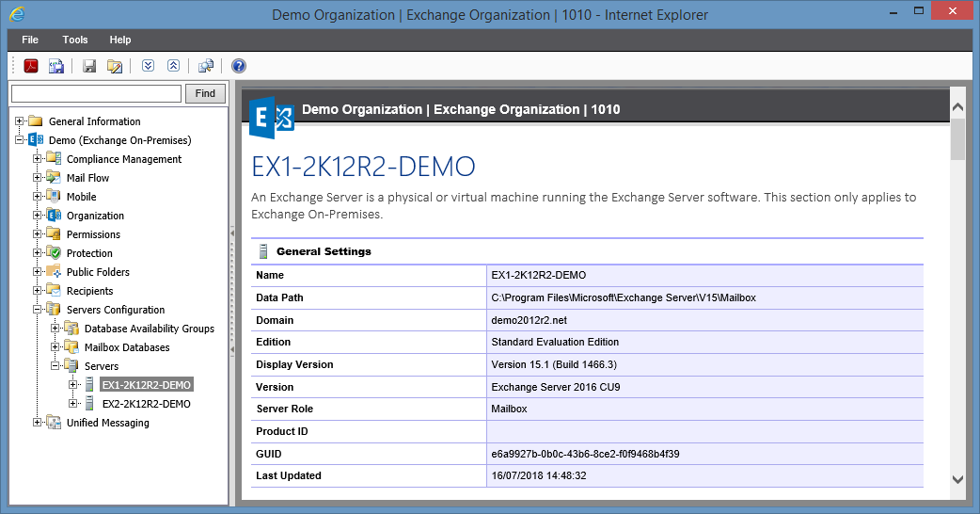Collapse the Servers Configuration node
This screenshot has width=980, height=514.
pyautogui.click(x=38, y=309)
